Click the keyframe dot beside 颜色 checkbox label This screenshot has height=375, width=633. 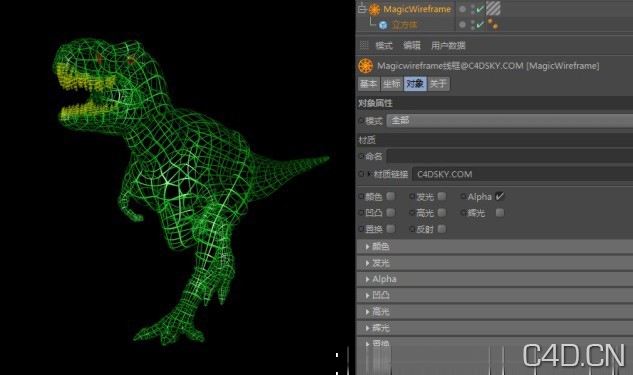pos(361,197)
